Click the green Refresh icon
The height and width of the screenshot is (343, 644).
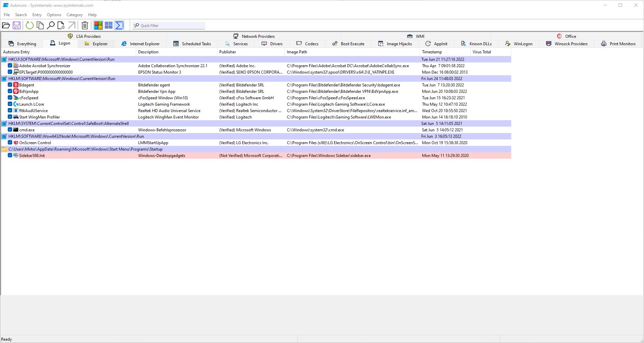pyautogui.click(x=30, y=25)
